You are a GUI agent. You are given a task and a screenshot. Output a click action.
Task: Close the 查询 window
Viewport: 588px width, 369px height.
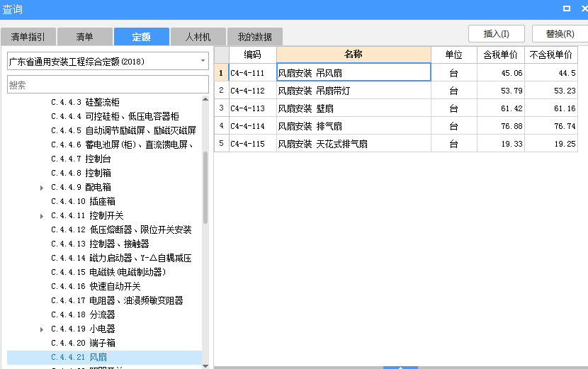[x=584, y=8]
